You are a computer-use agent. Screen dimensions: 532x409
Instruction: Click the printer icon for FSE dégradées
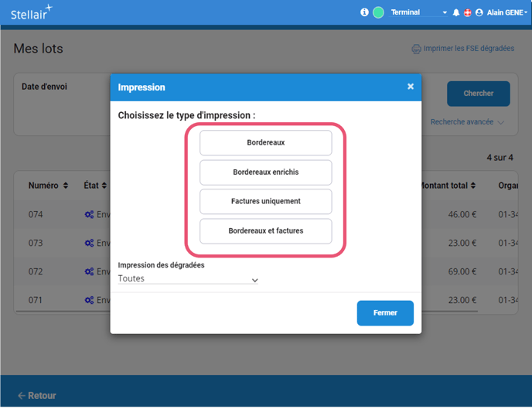pos(416,49)
